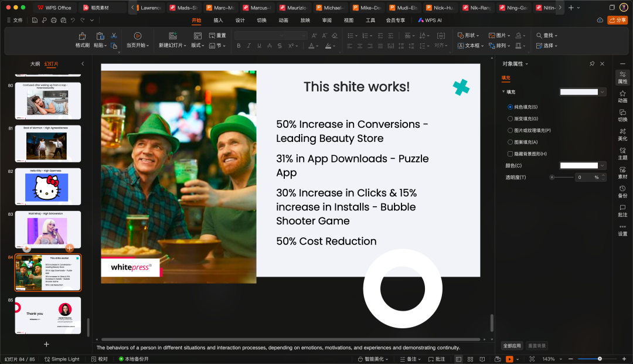The height and width of the screenshot is (364, 633).
Task: Open the Smart Beautify (智能美化) dropdown
Action: pyautogui.click(x=373, y=359)
